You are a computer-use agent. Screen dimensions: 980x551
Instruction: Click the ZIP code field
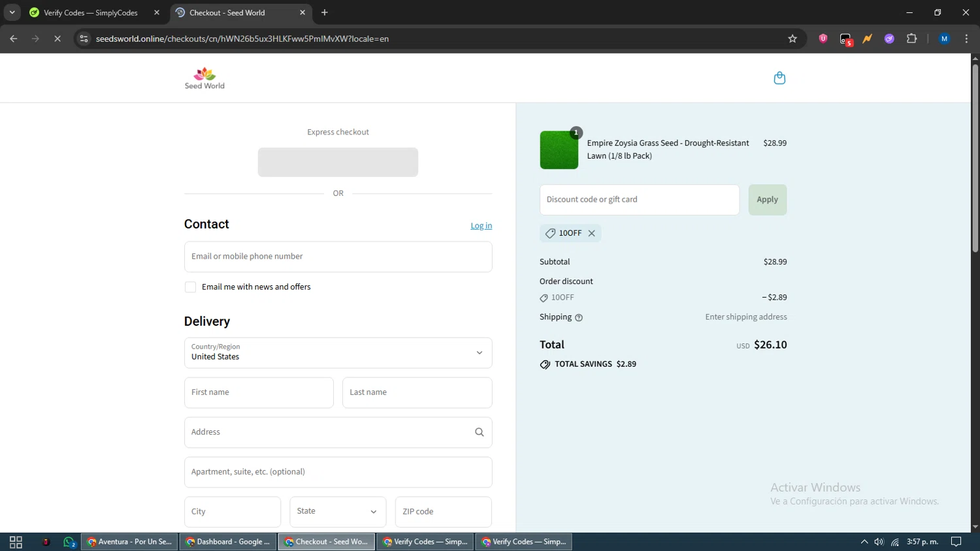[443, 512]
